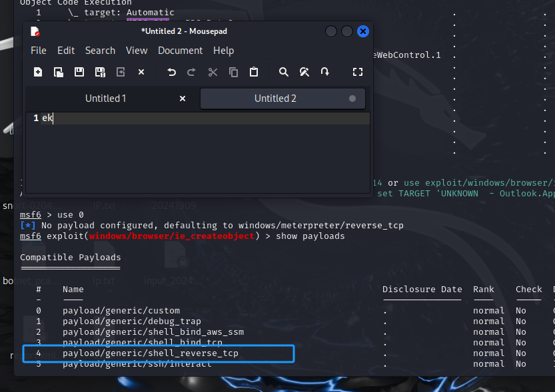Click the Reload document toolbar icon

pyautogui.click(x=121, y=72)
